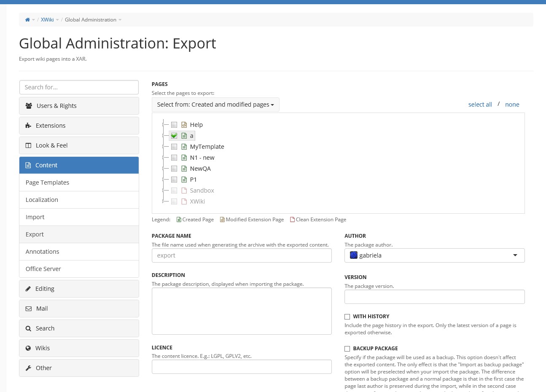
Task: Click the Package Name input field
Action: coord(242,255)
